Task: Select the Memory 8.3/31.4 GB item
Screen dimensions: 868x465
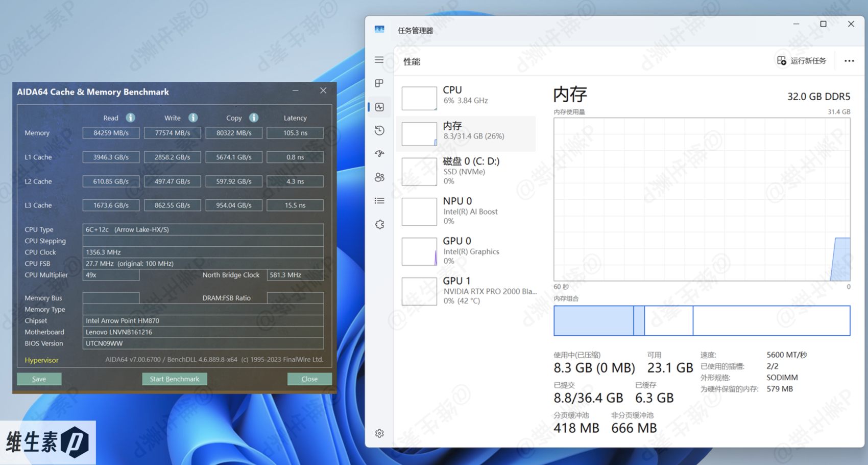Action: (466, 133)
